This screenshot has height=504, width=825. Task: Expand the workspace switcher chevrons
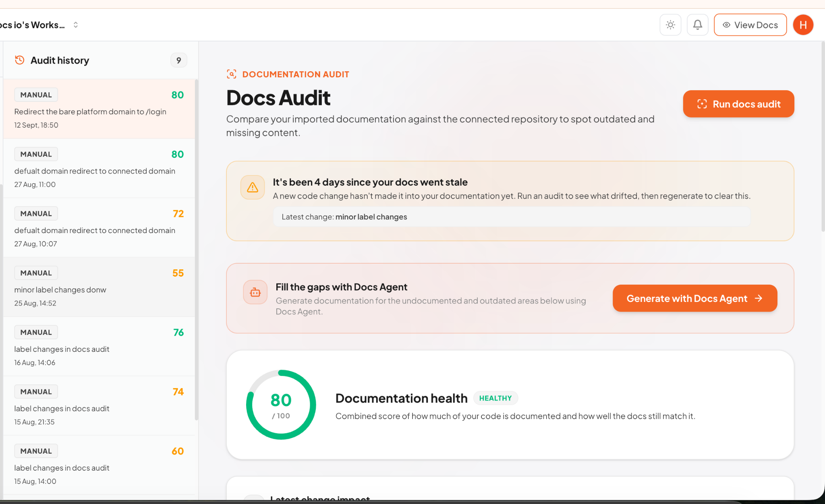pyautogui.click(x=75, y=25)
